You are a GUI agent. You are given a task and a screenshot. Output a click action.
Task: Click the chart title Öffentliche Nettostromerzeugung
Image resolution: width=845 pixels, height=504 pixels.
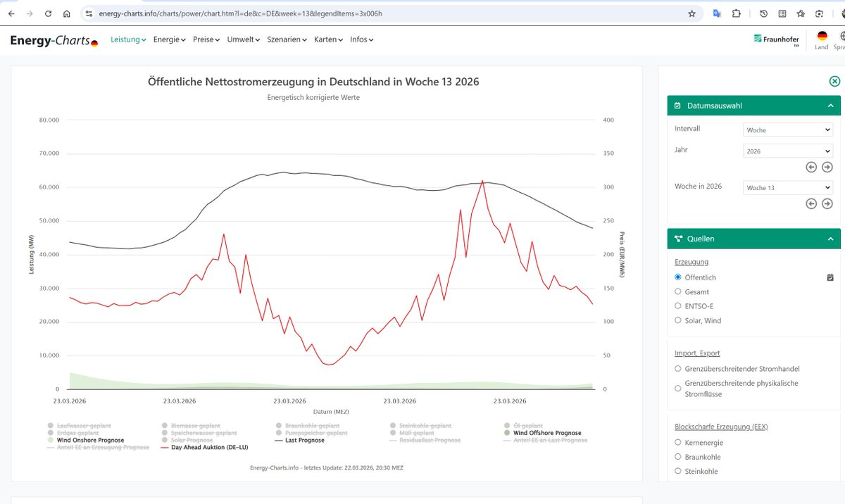click(313, 82)
